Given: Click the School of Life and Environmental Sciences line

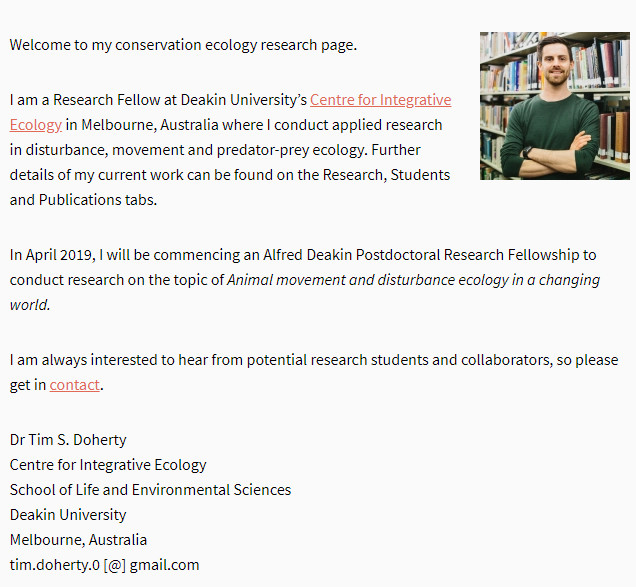Looking at the screenshot, I should click(150, 490).
